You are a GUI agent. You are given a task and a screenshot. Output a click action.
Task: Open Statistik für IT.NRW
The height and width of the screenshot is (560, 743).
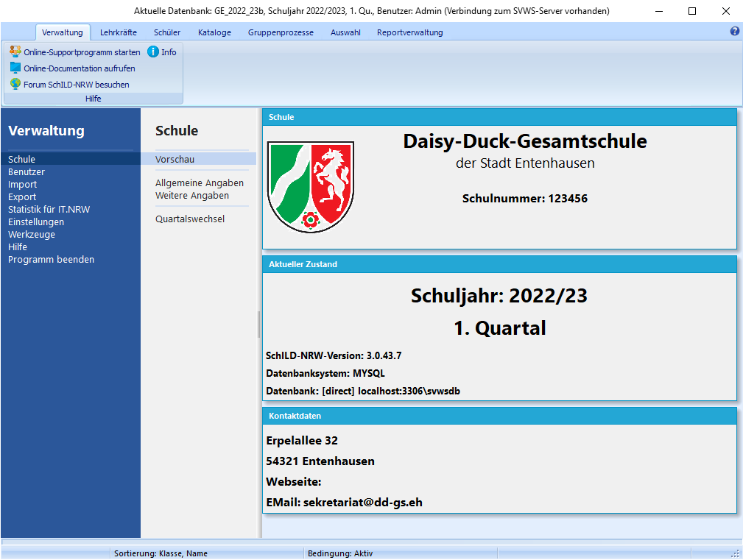coord(49,209)
